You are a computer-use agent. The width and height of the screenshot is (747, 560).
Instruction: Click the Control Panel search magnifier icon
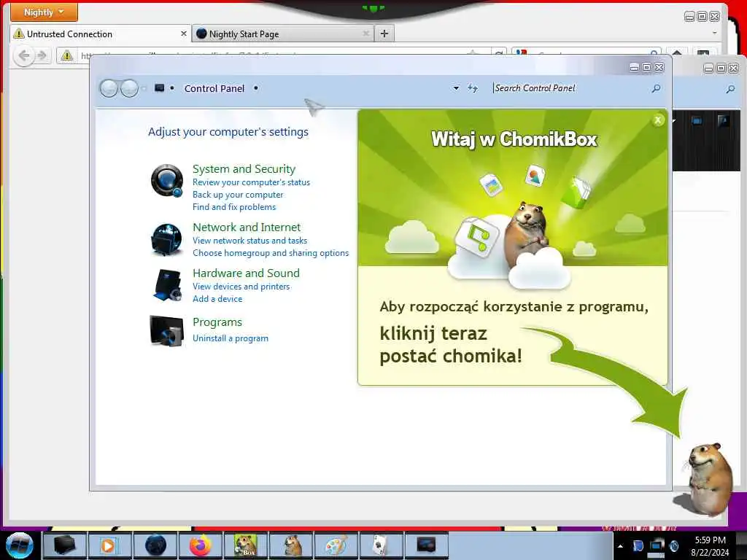(656, 88)
